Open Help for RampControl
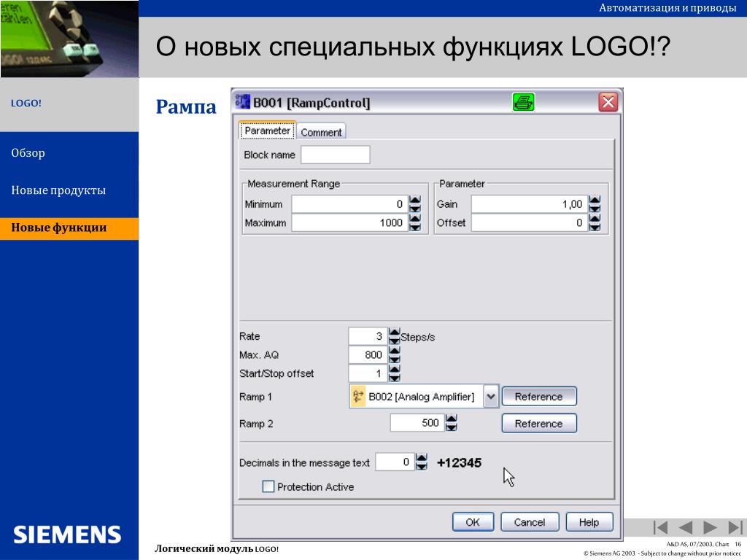This screenshot has height=560, width=747. click(589, 522)
